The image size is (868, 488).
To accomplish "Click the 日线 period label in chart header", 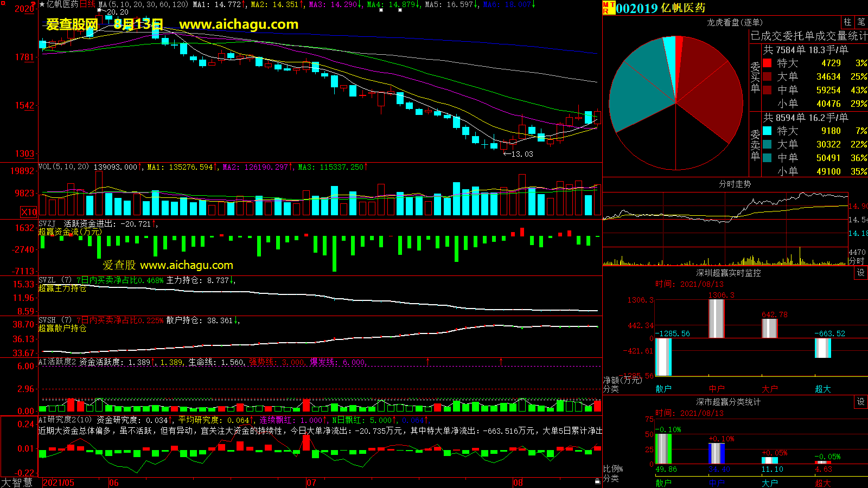I will pyautogui.click(x=87, y=4).
